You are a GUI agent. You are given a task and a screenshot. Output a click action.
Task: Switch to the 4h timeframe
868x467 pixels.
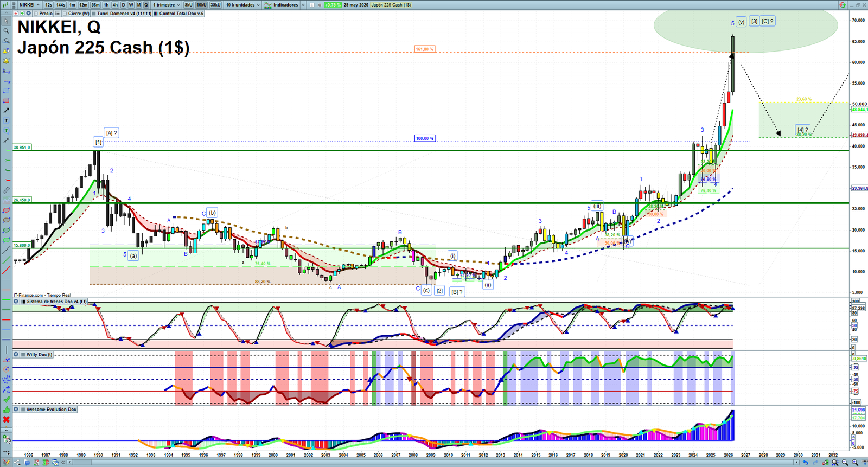[115, 5]
